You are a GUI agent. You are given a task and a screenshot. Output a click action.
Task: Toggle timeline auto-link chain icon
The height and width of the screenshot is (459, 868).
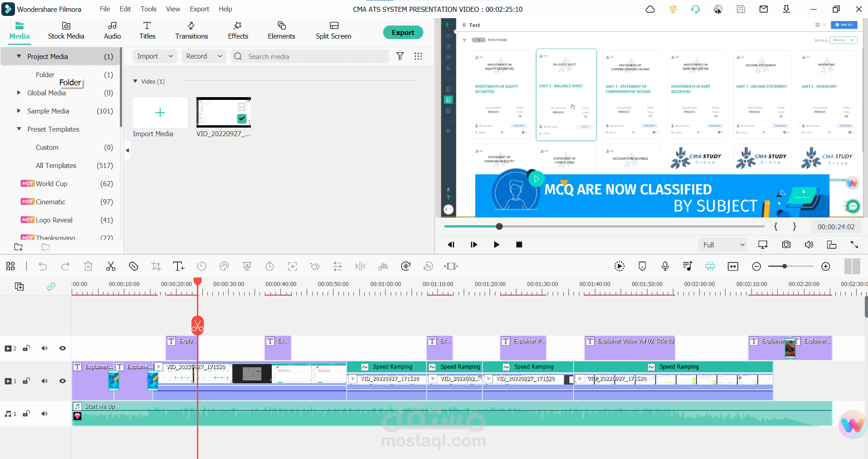click(x=51, y=286)
